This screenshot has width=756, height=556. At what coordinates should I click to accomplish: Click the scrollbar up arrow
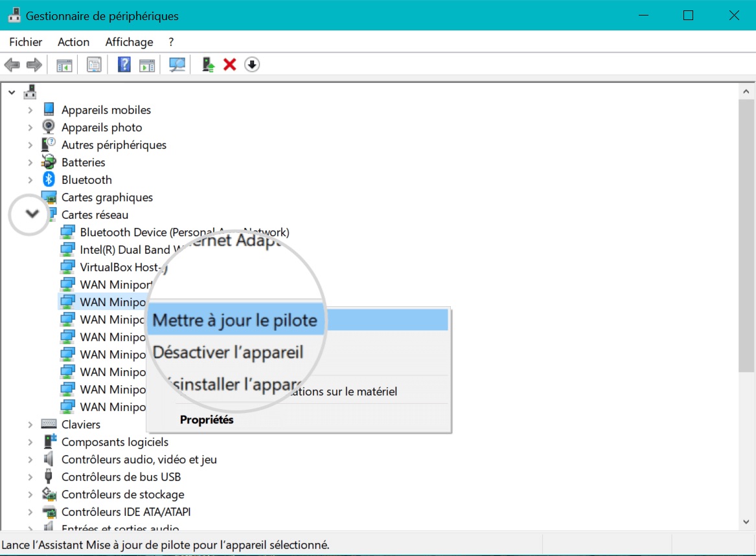tap(746, 91)
